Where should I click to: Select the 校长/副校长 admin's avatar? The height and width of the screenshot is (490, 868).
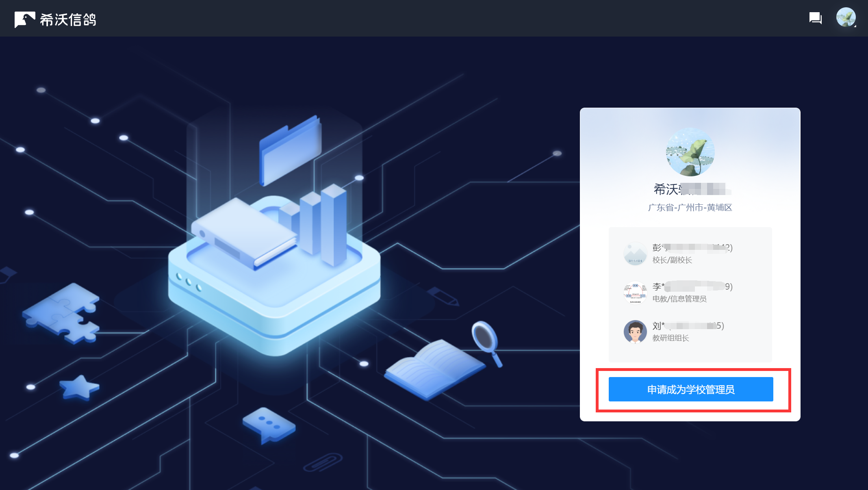click(x=635, y=254)
